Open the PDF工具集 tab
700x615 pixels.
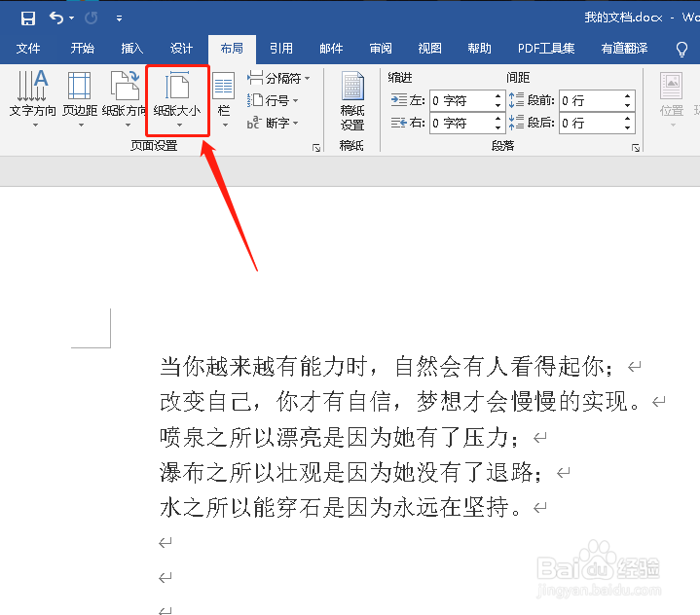(546, 49)
